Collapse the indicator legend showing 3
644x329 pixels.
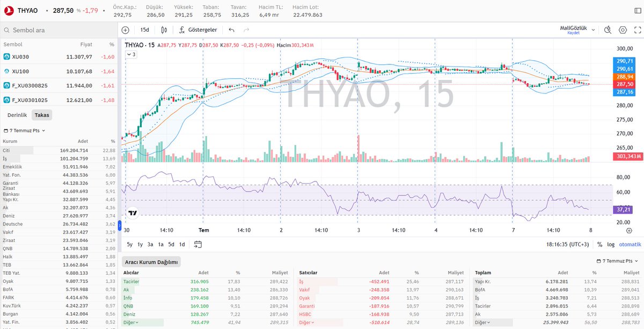131,54
